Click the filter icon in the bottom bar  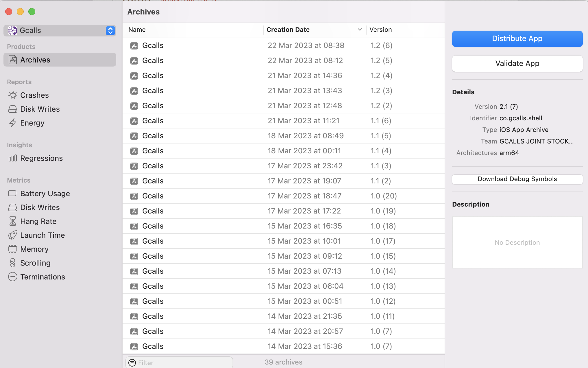click(x=132, y=363)
